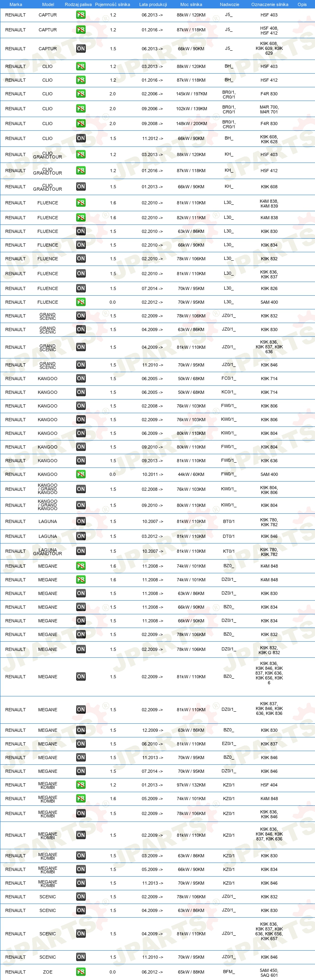Click the diesel ON icon in the KANGOO K9K 636 row
The width and height of the screenshot is (315, 980).
pos(81,461)
